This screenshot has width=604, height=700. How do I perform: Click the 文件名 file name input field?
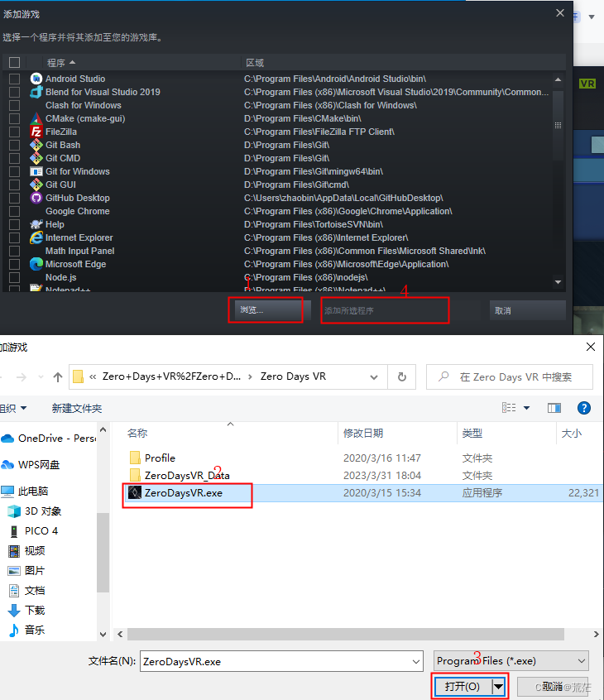pos(281,662)
